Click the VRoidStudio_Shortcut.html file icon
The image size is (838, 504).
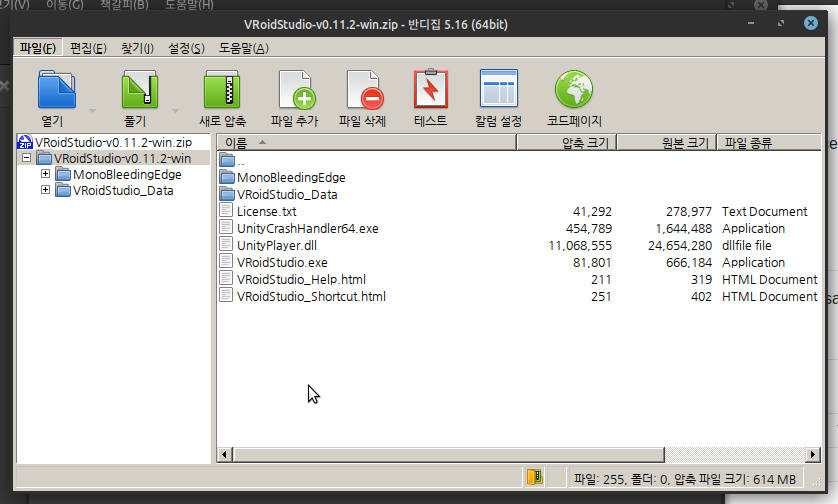pos(226,296)
